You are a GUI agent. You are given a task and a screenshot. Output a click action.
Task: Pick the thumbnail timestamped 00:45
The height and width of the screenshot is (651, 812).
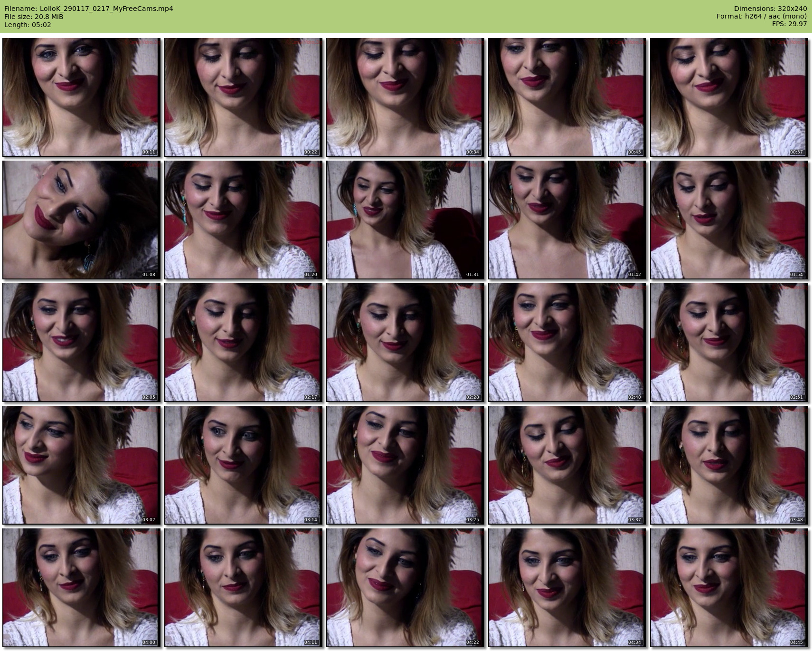(567, 97)
